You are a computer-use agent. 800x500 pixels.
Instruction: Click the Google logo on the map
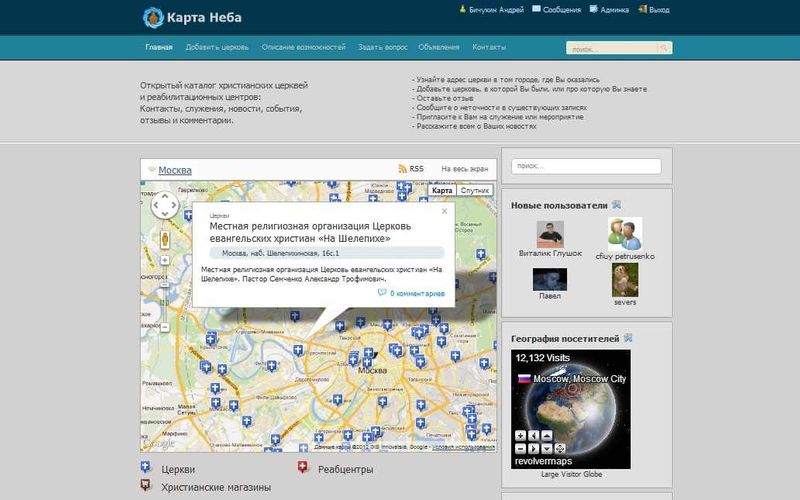[x=159, y=444]
